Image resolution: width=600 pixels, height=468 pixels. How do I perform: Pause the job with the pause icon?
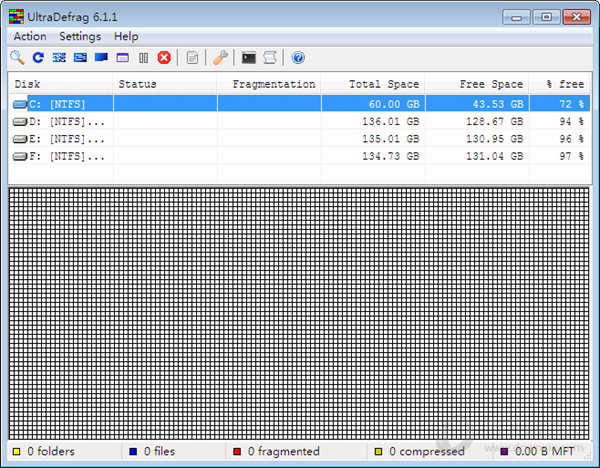[143, 58]
